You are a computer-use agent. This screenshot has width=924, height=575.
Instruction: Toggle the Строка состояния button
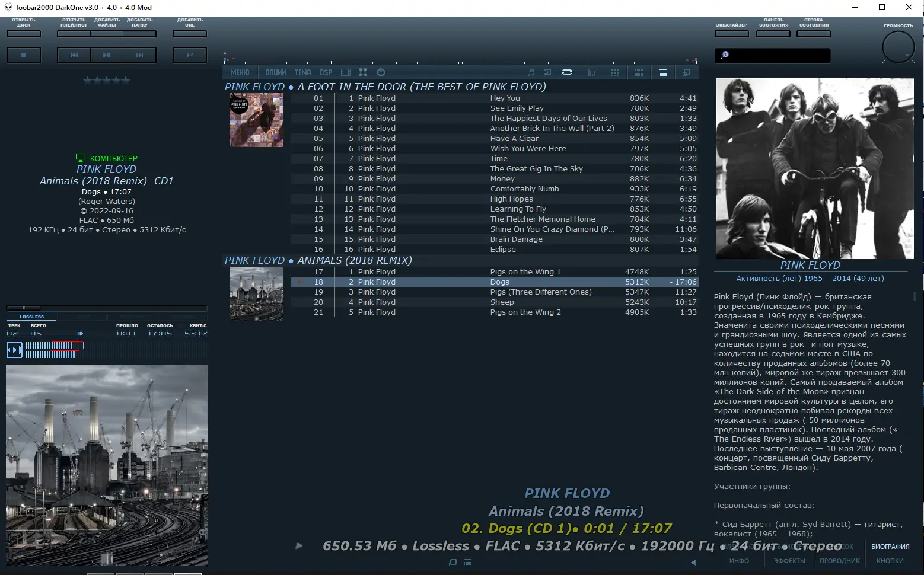pyautogui.click(x=814, y=34)
